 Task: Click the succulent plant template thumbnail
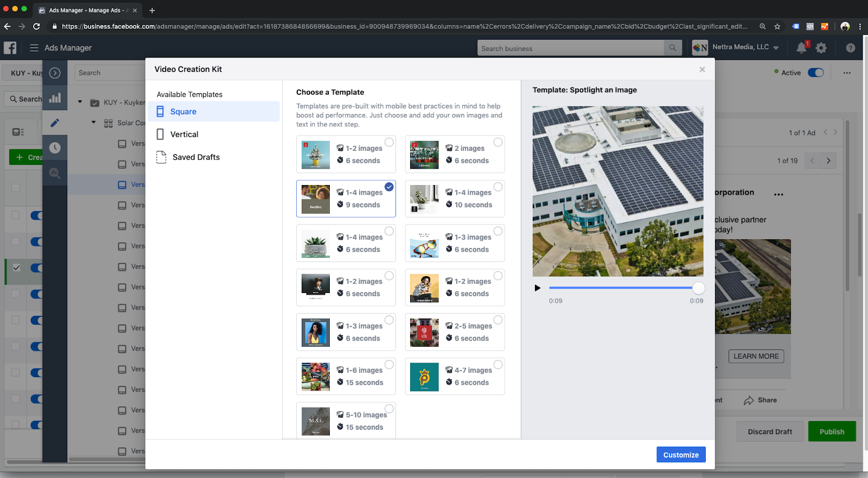pyautogui.click(x=316, y=244)
